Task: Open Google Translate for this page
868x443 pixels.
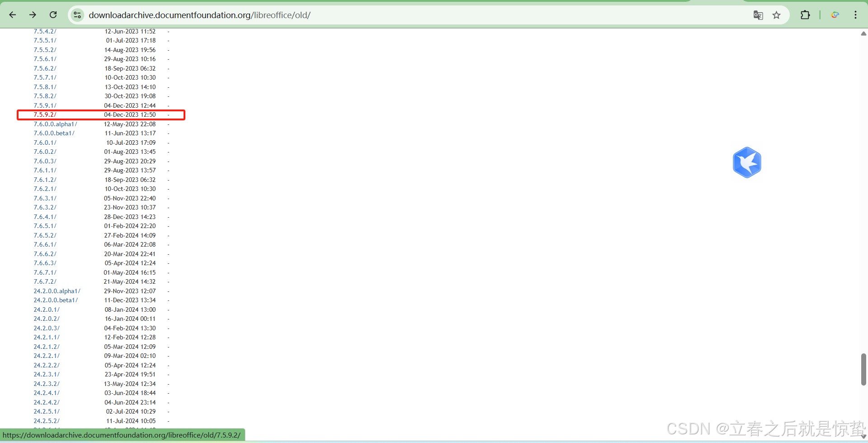Action: click(758, 15)
